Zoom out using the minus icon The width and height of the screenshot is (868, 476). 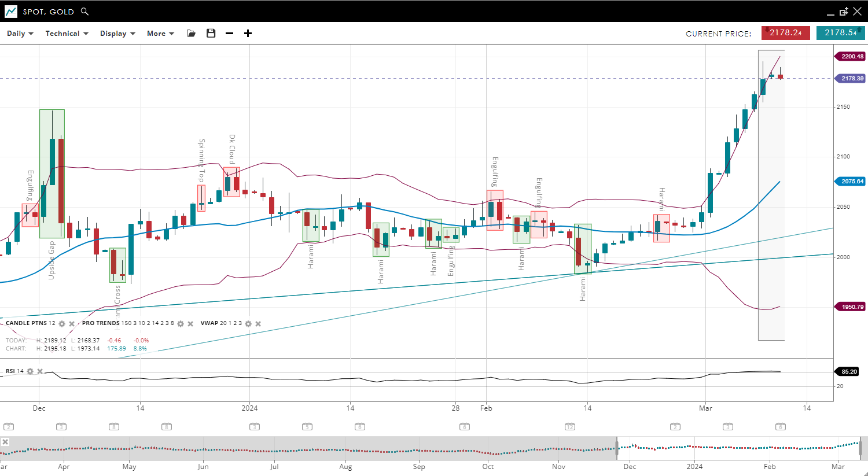pyautogui.click(x=229, y=34)
